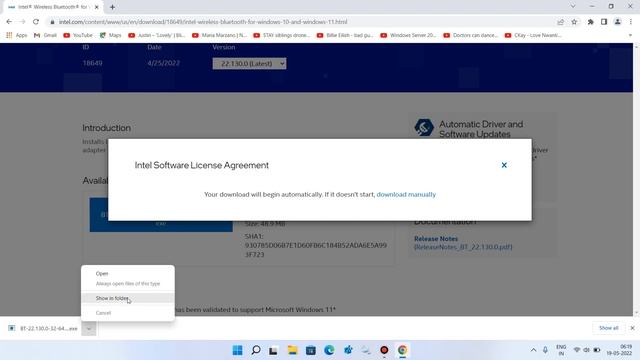Toggle the download item's arrow menu

click(89, 328)
